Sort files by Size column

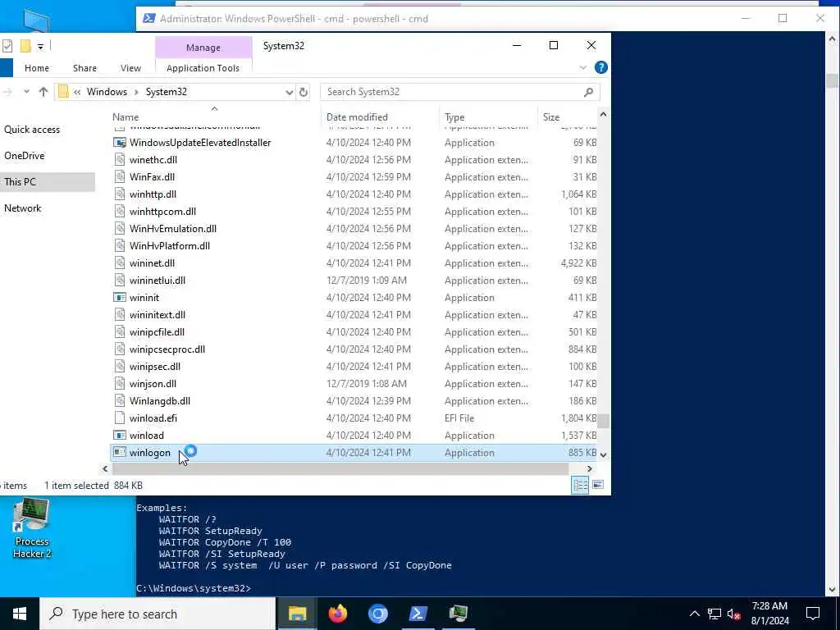coord(567,116)
